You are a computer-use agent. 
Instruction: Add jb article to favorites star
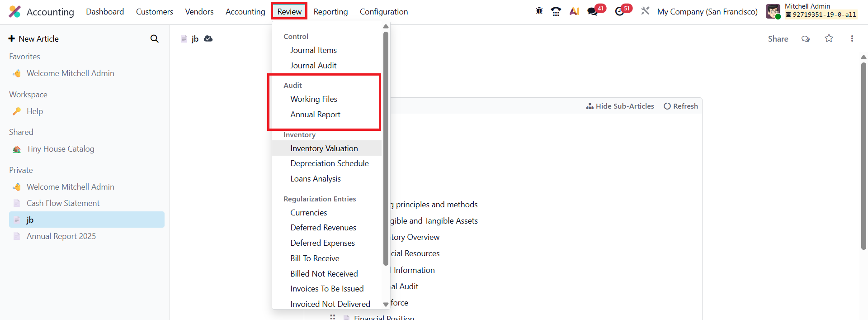pyautogui.click(x=829, y=38)
